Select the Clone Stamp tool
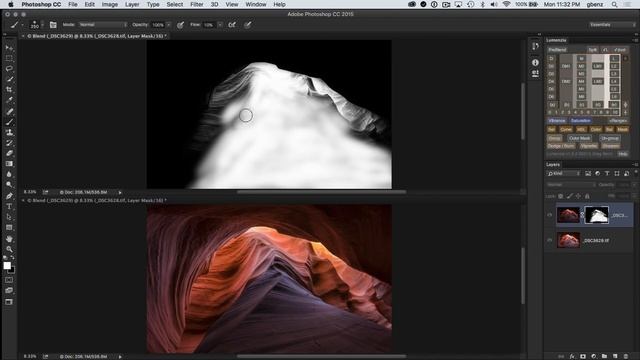This screenshot has width=640, height=360. pyautogui.click(x=9, y=133)
